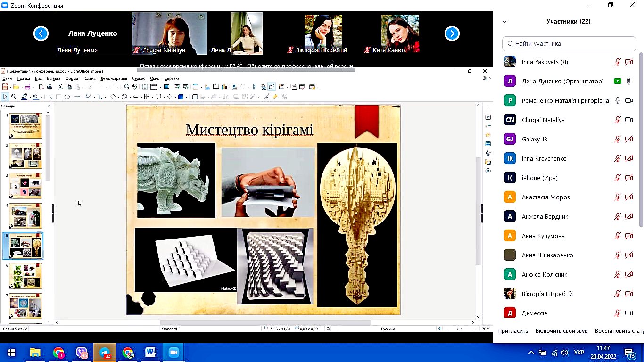This screenshot has width=644, height=362.
Task: Open the basic shapes diamond dropdown
Action: tap(119, 97)
